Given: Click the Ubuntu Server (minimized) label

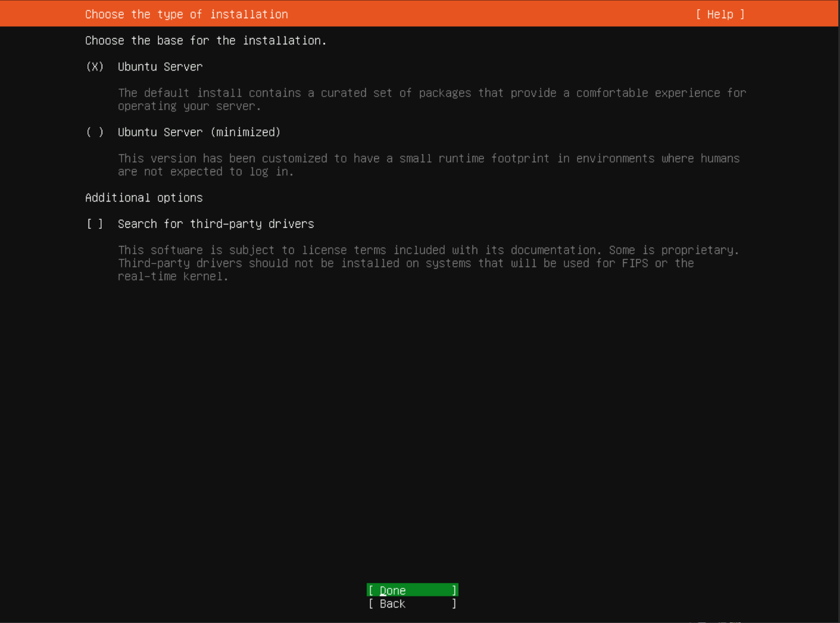Looking at the screenshot, I should point(199,132).
